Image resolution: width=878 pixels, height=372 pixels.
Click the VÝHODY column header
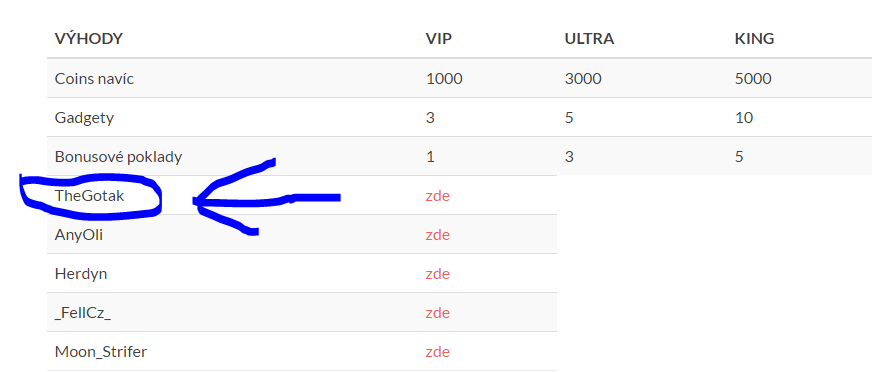click(x=88, y=39)
